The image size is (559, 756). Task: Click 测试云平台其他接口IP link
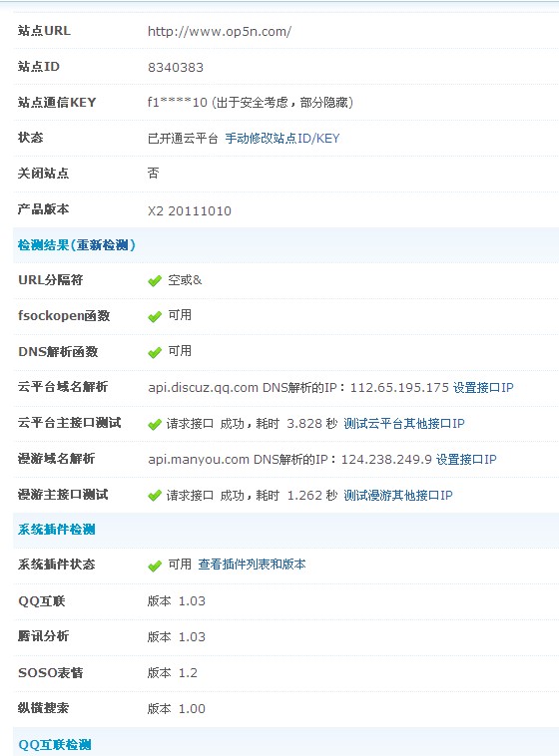pyautogui.click(x=404, y=424)
